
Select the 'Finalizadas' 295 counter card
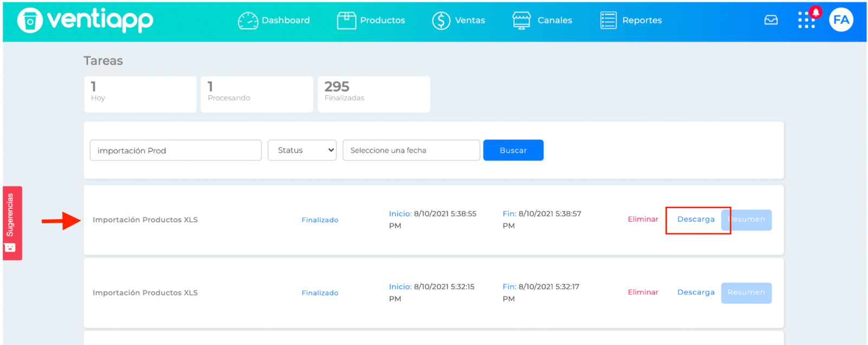(374, 94)
